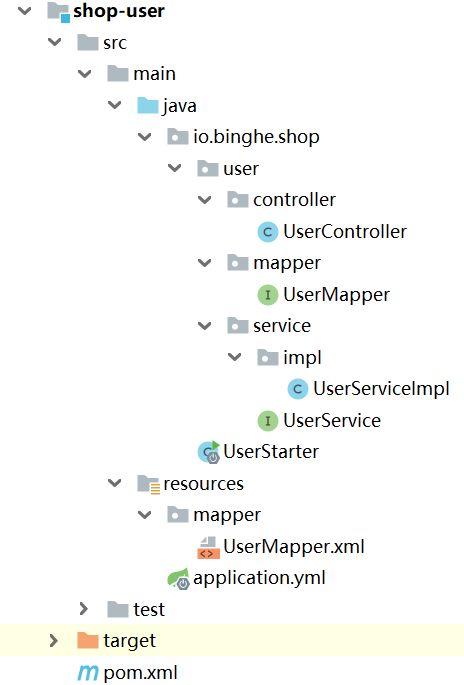Collapse the controller package
464x685 pixels.
click(204, 200)
